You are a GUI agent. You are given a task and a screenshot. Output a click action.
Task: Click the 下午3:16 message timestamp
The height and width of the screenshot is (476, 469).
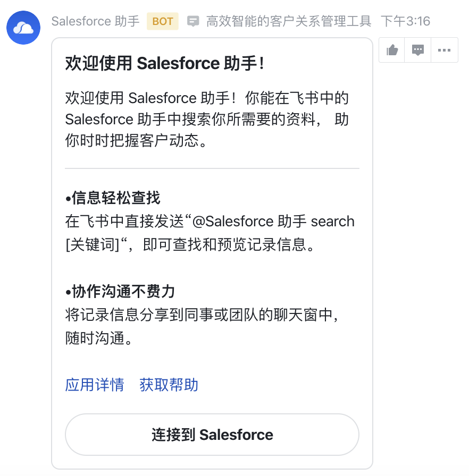(x=406, y=21)
